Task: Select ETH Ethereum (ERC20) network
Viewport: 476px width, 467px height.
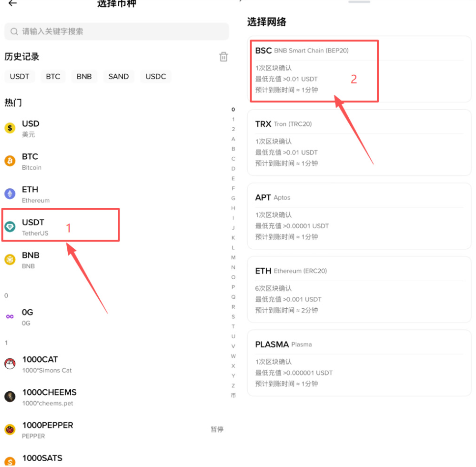Action: (x=359, y=290)
